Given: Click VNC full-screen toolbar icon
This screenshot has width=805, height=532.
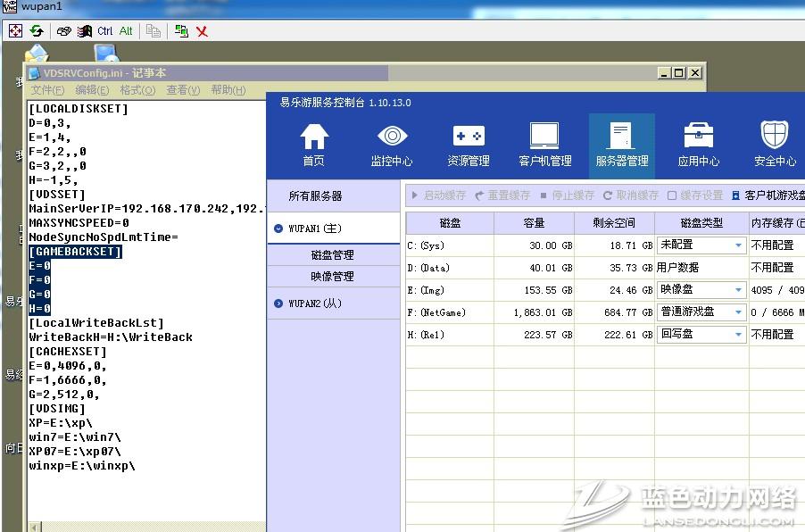Looking at the screenshot, I should click(x=15, y=31).
